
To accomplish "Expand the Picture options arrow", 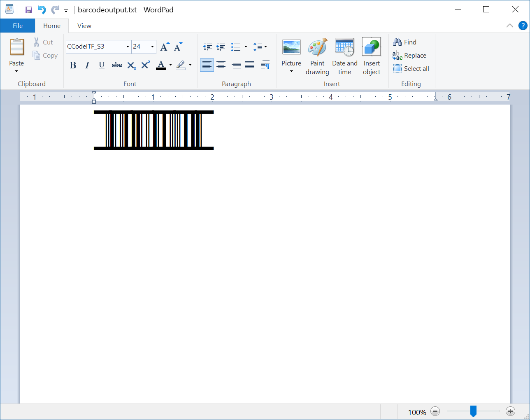I will [291, 72].
